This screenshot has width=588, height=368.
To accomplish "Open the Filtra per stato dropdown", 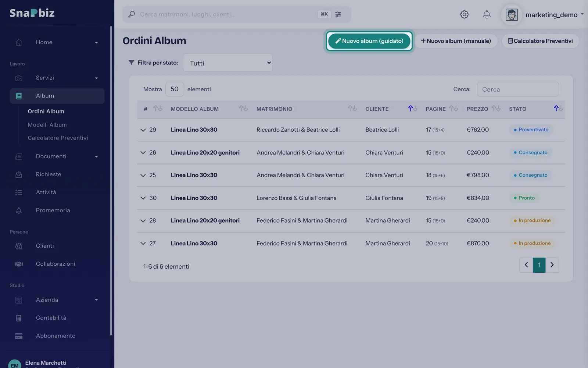I will click(x=228, y=63).
